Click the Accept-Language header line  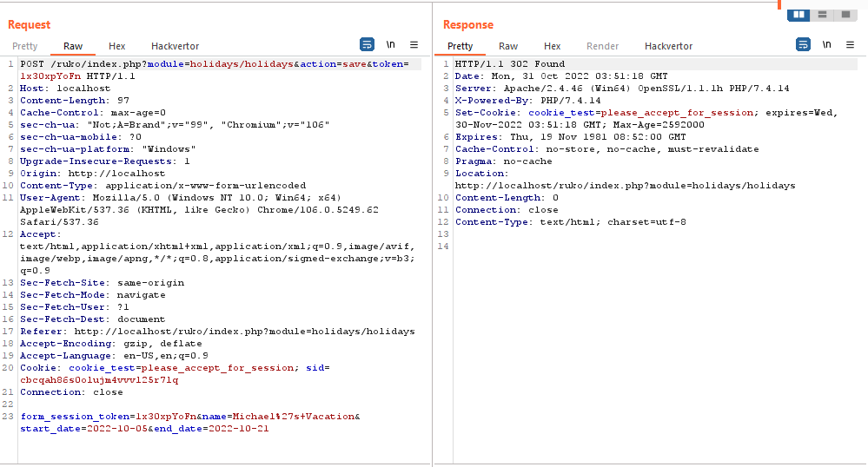(114, 356)
